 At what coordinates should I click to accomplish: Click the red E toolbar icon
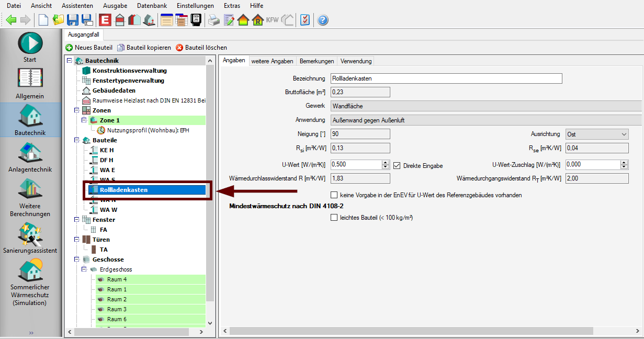105,20
